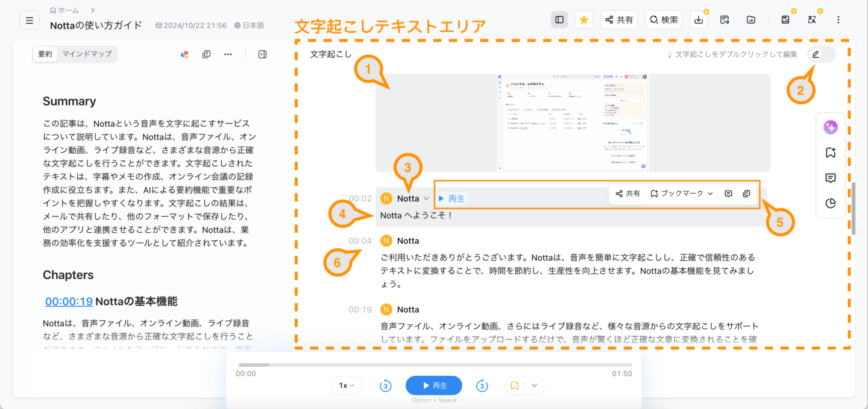The width and height of the screenshot is (868, 409).
Task: Click the Summary heading
Action: 69,101
